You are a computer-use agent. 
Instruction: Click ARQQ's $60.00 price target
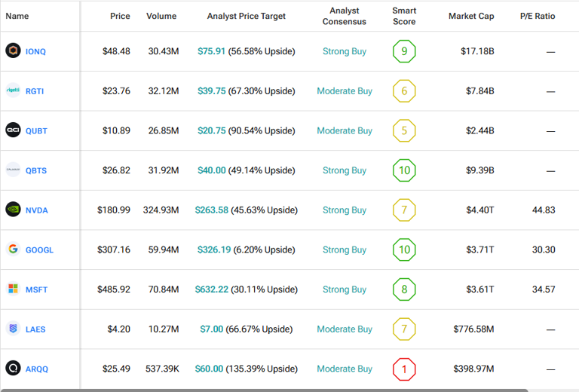coord(210,369)
